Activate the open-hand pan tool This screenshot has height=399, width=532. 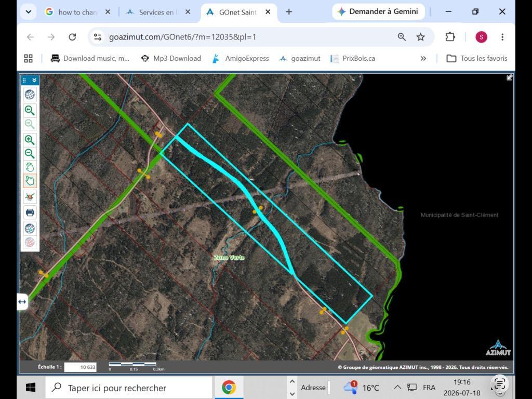coord(30,167)
